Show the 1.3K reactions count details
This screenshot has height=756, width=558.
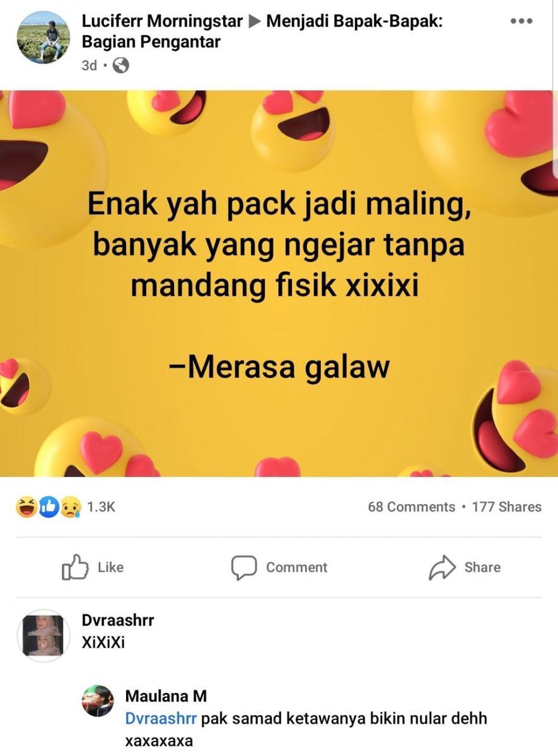pos(101,507)
